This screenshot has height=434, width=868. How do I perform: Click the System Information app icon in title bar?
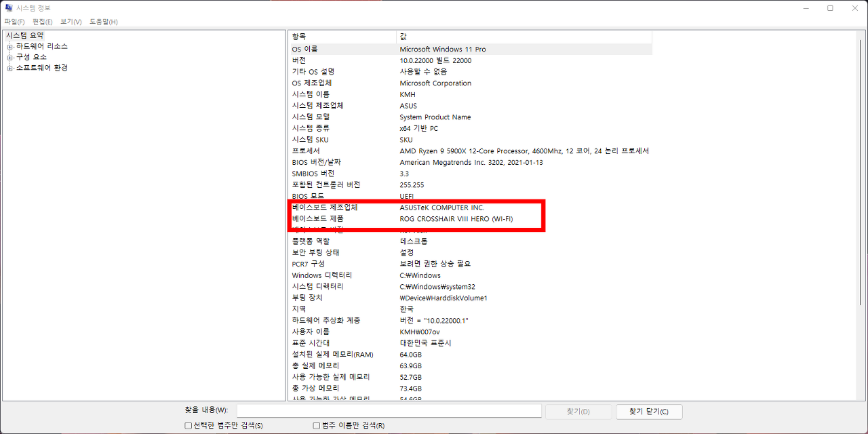click(8, 8)
